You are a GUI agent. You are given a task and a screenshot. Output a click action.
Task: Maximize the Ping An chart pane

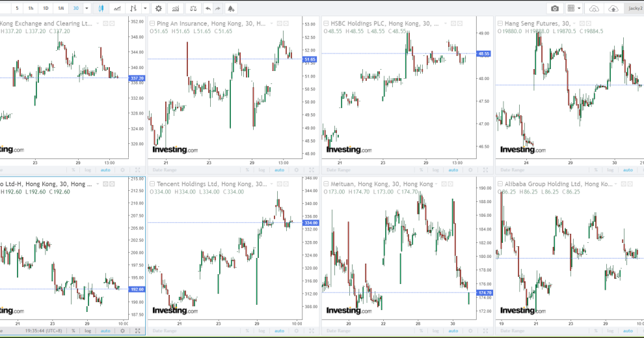[x=312, y=170]
